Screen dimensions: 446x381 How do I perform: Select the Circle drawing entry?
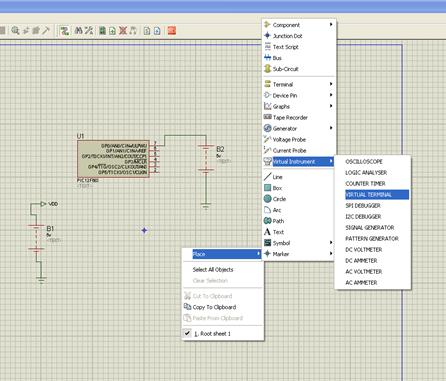[298, 199]
